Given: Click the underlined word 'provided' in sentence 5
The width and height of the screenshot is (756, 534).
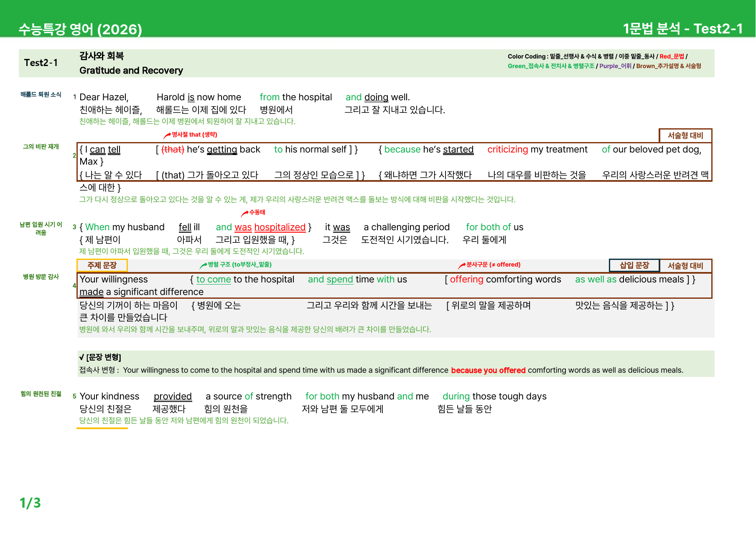Looking at the screenshot, I should point(173,396).
